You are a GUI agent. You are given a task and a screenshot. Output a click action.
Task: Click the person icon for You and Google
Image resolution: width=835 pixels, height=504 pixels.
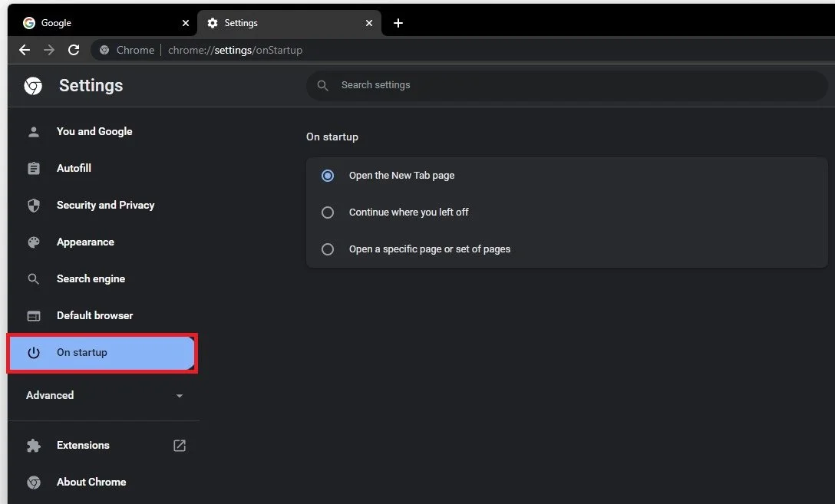coord(34,131)
